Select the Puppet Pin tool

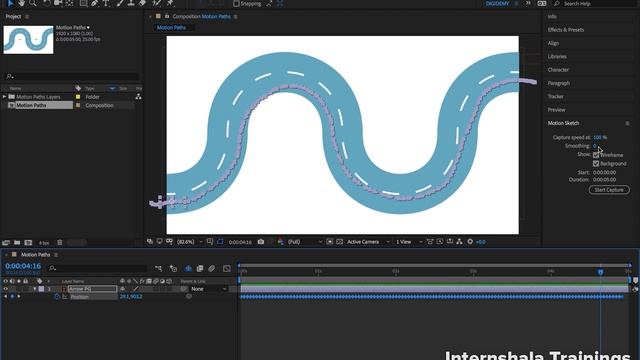(x=170, y=3)
